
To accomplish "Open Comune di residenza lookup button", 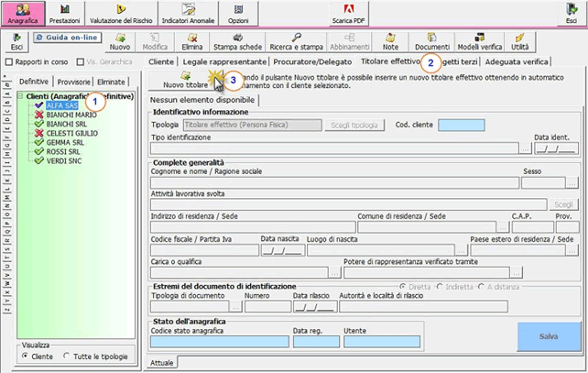I will coord(503,227).
